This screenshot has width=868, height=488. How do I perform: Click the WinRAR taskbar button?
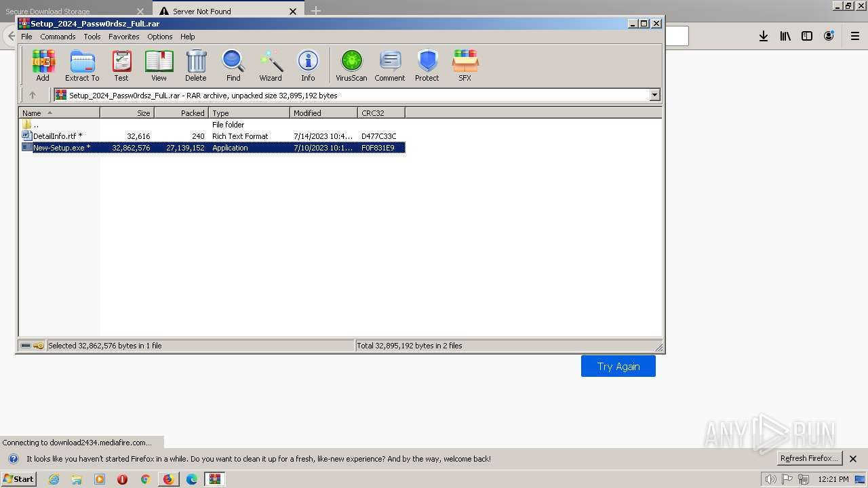pos(215,479)
